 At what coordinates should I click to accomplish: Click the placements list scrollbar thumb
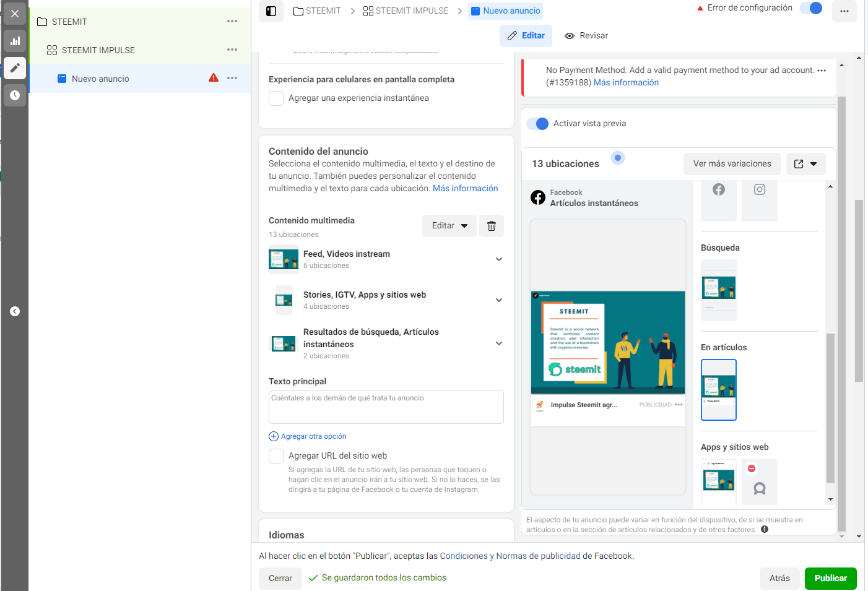coord(831,408)
